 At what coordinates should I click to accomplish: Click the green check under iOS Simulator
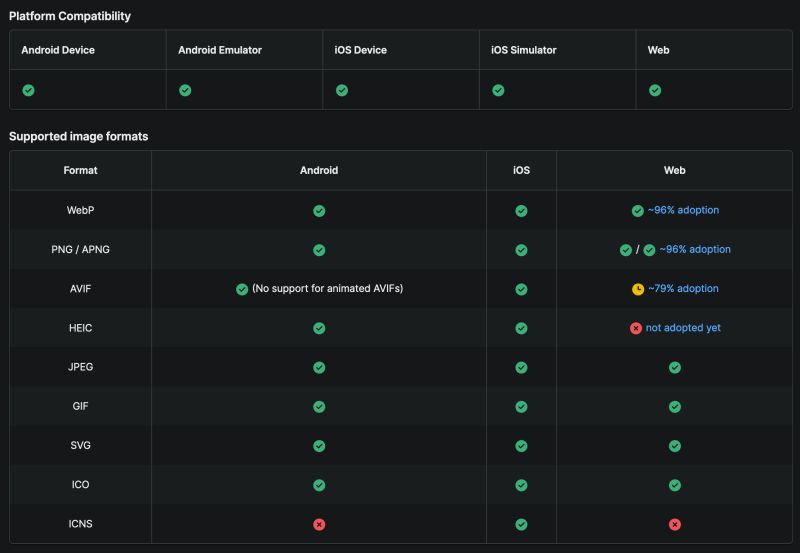(498, 90)
